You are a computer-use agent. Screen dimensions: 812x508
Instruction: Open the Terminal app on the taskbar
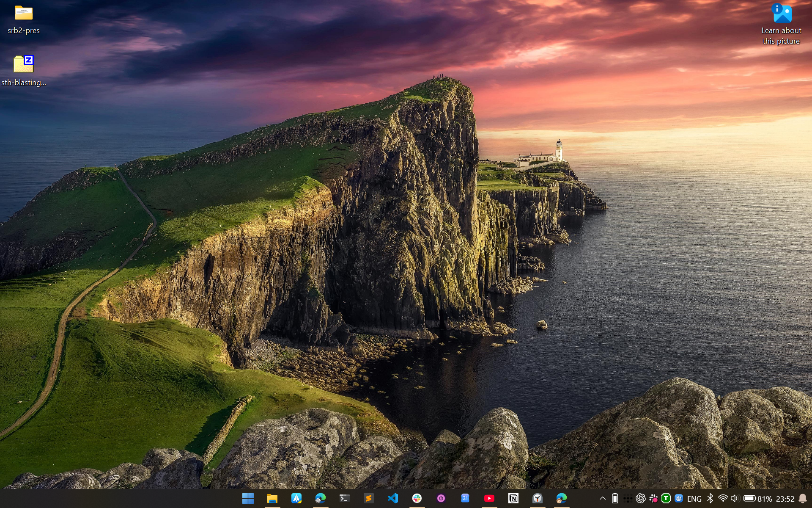click(x=344, y=498)
